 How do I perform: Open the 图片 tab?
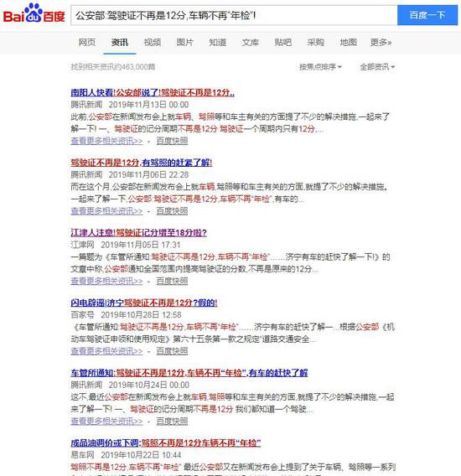coord(184,42)
